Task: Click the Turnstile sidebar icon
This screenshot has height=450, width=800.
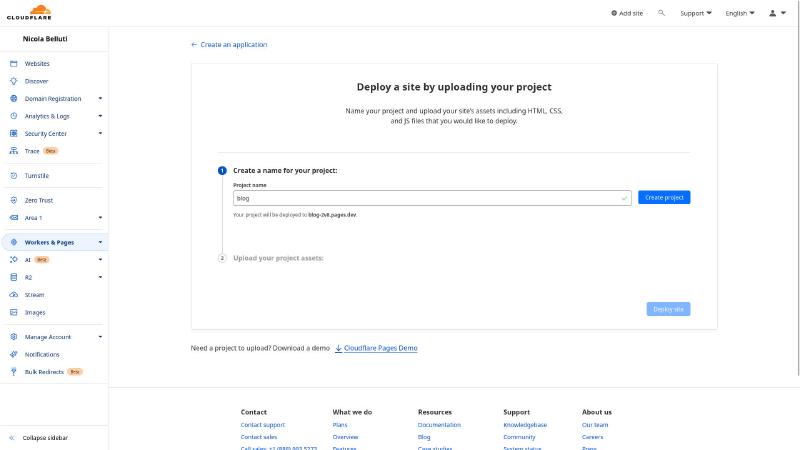Action: pyautogui.click(x=14, y=175)
